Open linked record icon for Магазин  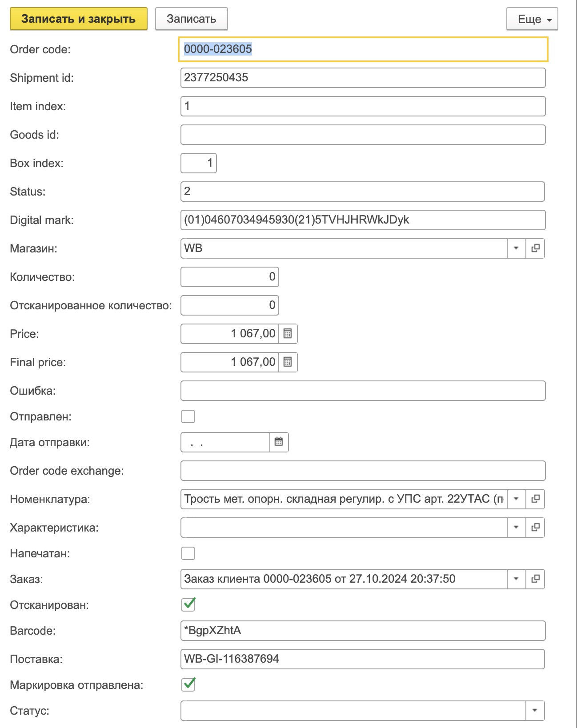(535, 248)
